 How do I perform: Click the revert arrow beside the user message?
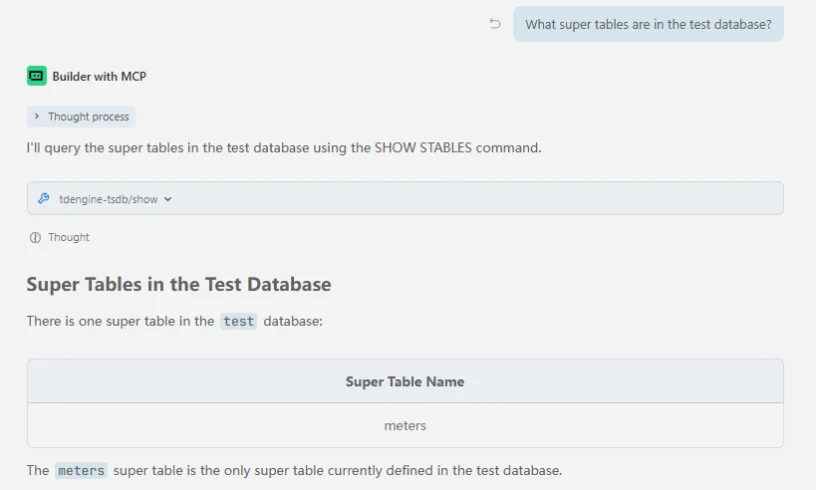(x=495, y=24)
